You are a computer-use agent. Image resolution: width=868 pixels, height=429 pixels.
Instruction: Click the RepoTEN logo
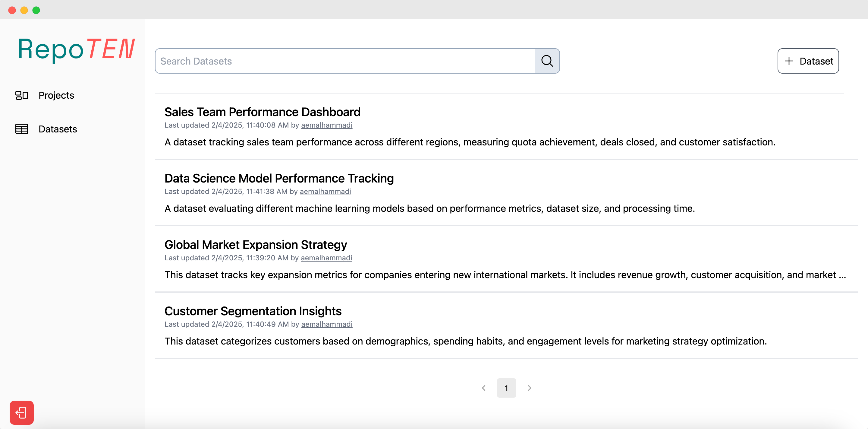click(x=76, y=49)
